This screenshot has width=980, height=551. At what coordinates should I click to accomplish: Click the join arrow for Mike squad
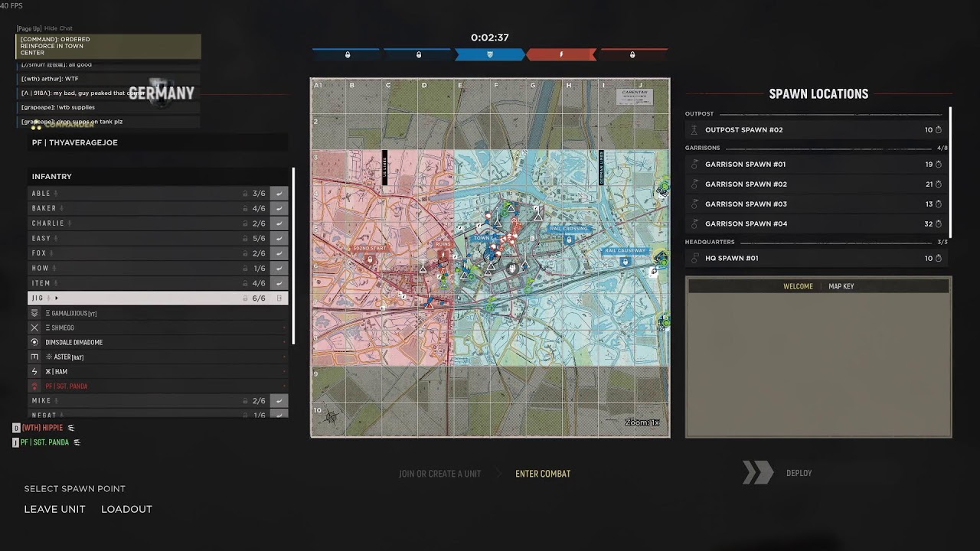coord(279,401)
